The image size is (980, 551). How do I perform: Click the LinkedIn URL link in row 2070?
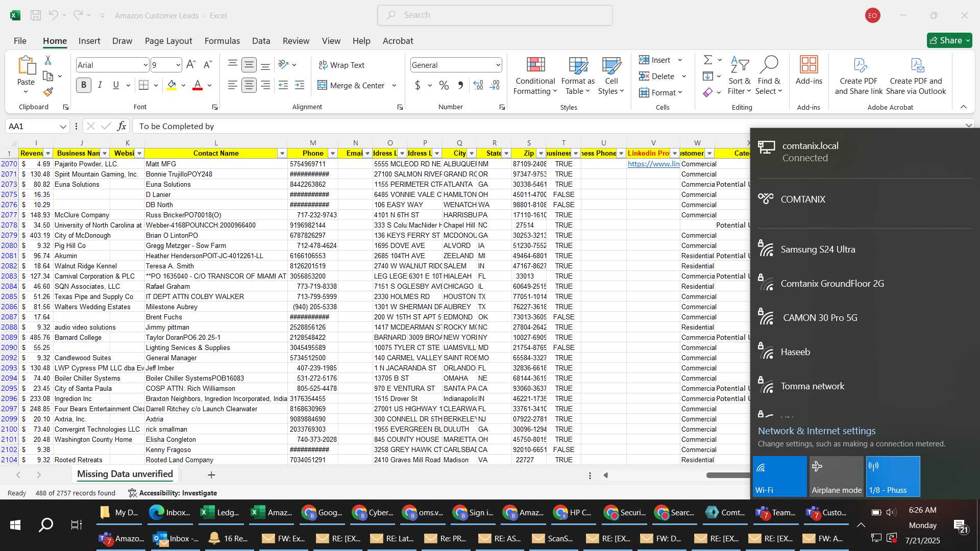(653, 164)
